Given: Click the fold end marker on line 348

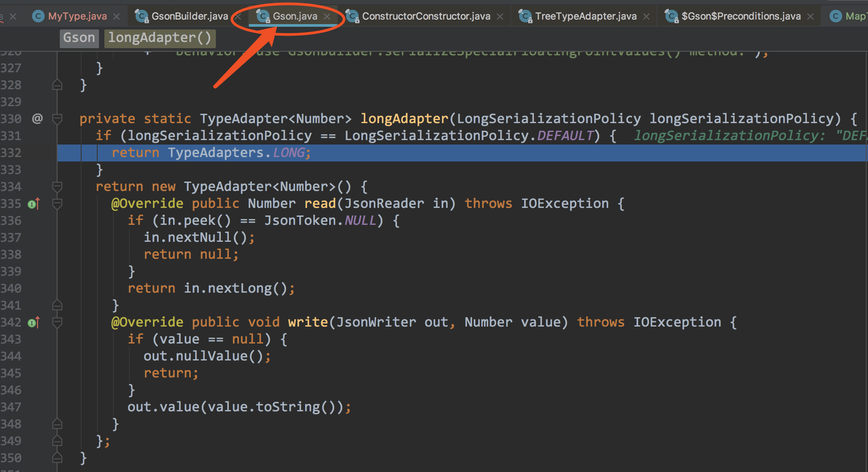Looking at the screenshot, I should [x=57, y=424].
